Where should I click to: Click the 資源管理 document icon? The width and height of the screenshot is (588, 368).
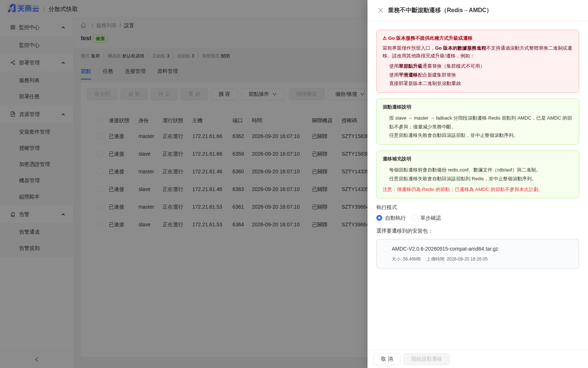[x=13, y=114]
